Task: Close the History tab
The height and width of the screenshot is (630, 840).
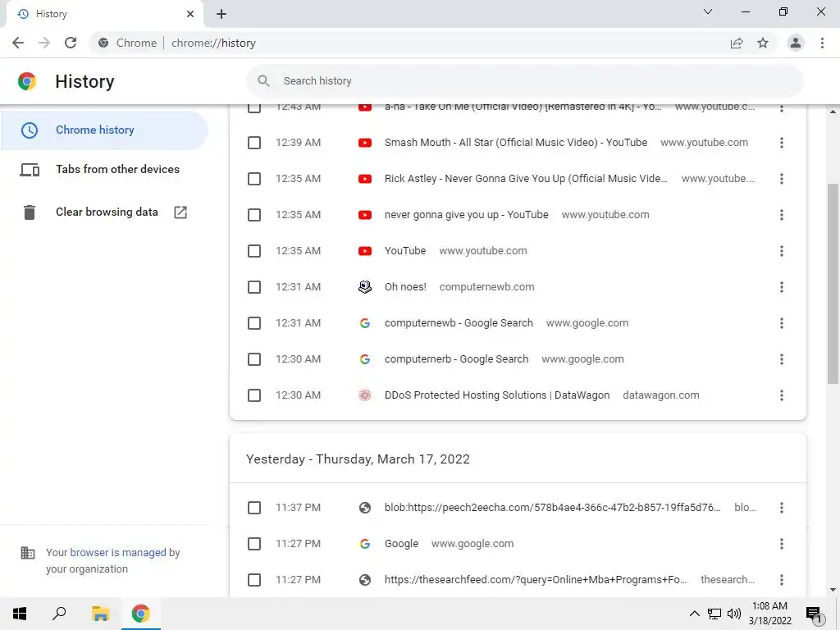Action: 190,14
